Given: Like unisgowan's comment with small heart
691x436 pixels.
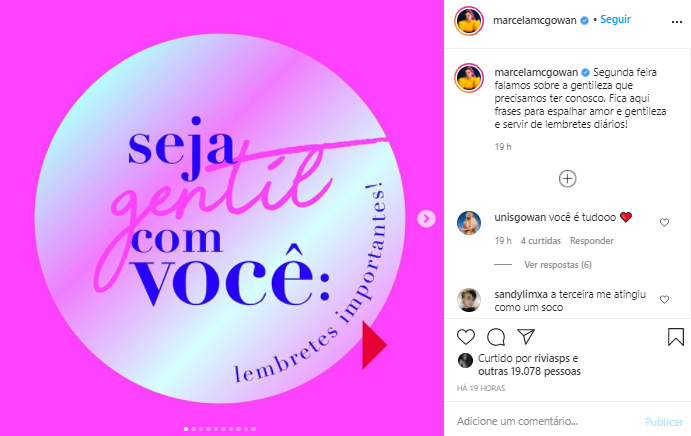Looking at the screenshot, I should click(x=664, y=223).
